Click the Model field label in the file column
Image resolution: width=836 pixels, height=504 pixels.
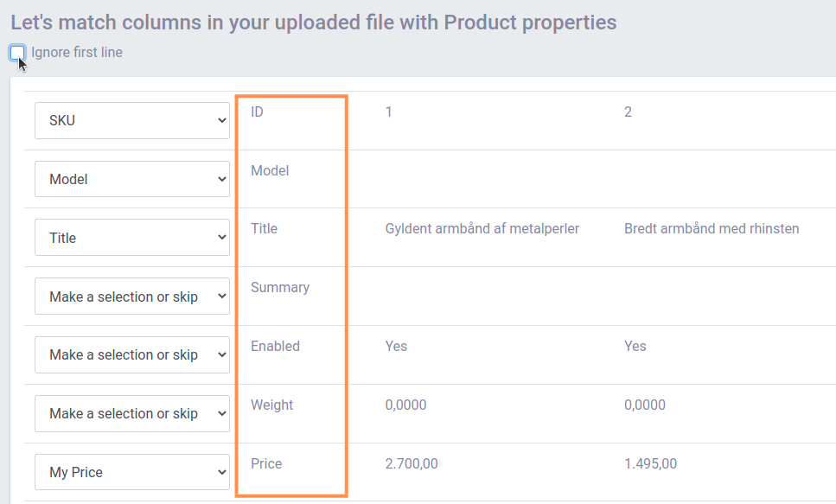[x=270, y=170]
